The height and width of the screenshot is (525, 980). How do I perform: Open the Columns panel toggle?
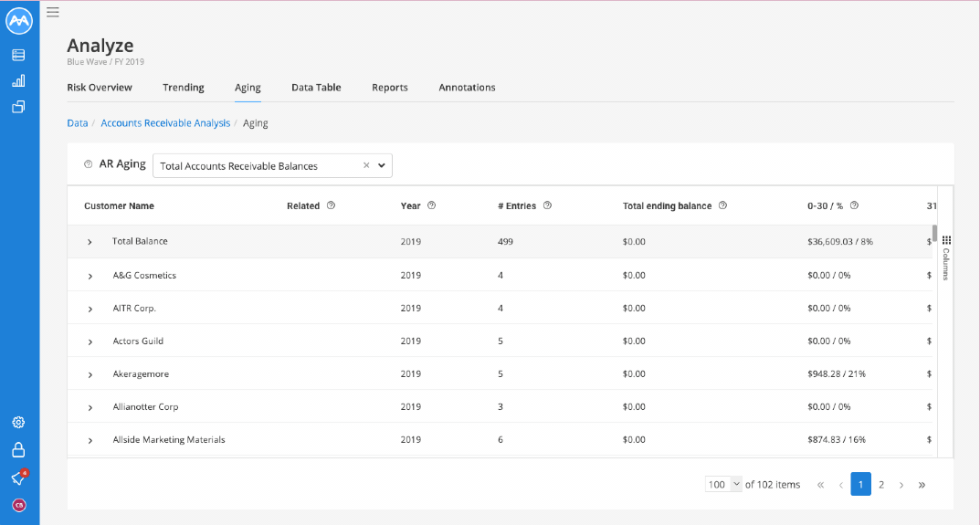coord(946,257)
